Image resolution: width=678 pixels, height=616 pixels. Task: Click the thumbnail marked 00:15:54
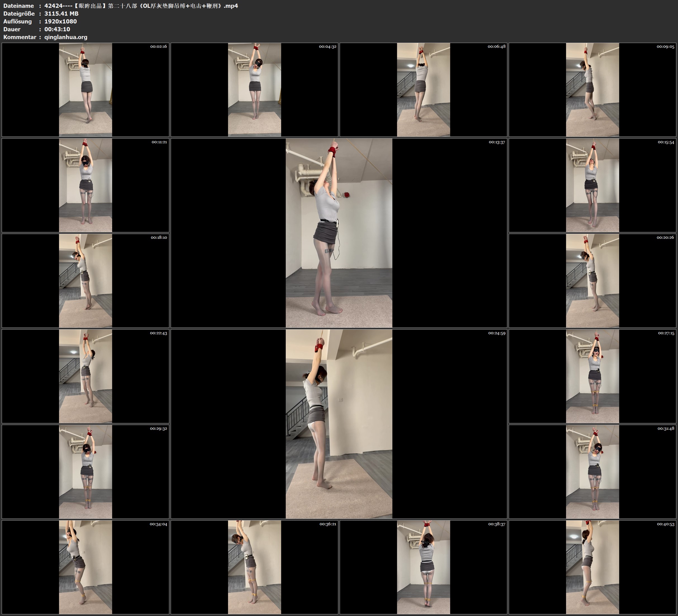click(592, 185)
